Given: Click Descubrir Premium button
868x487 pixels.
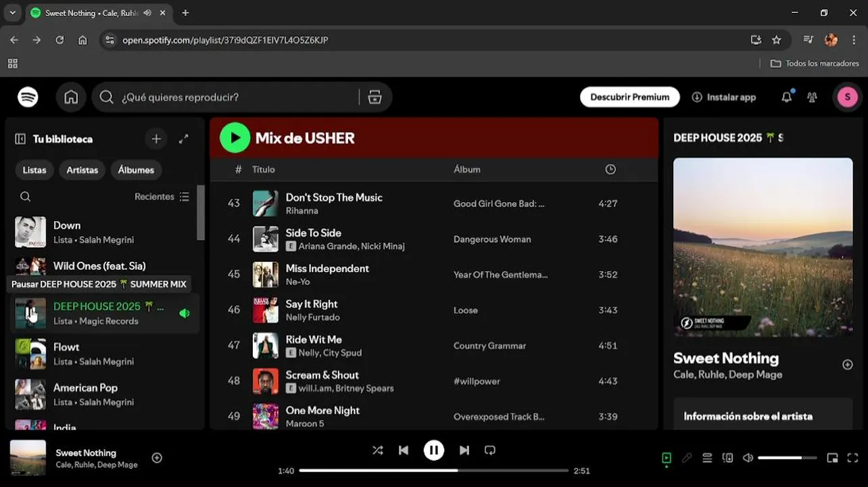Looking at the screenshot, I should [x=629, y=97].
